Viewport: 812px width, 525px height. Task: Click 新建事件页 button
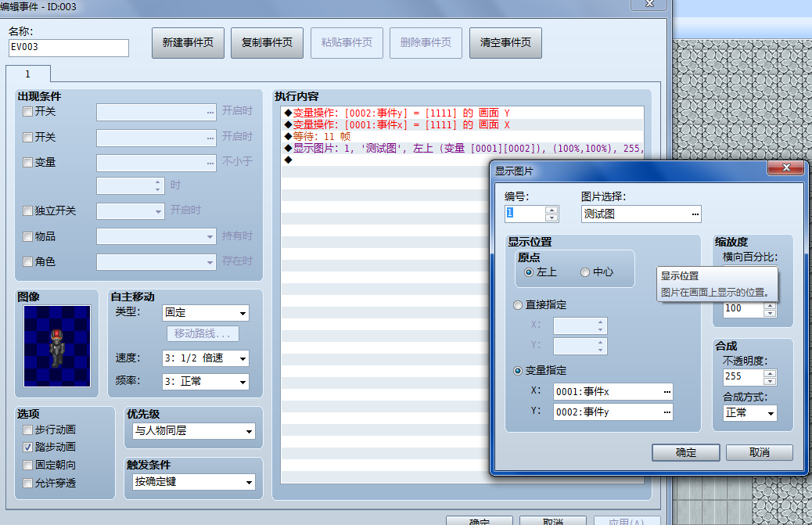click(188, 43)
